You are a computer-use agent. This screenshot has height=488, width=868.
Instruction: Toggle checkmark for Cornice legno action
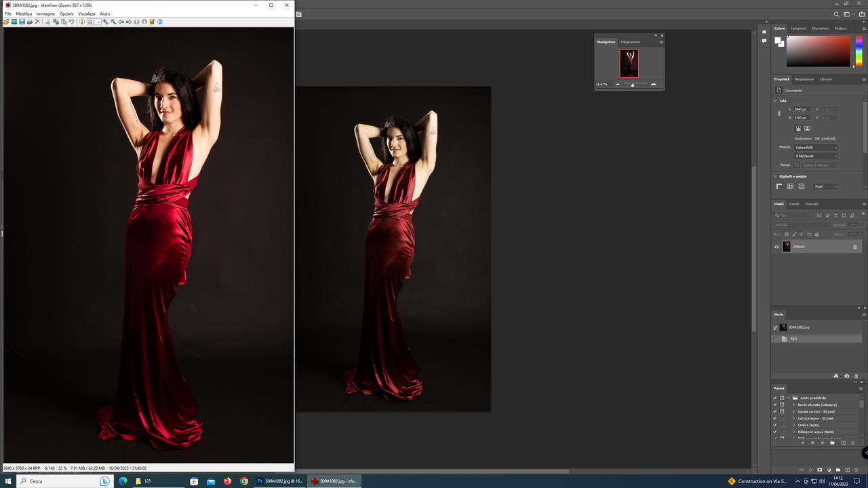click(x=775, y=418)
